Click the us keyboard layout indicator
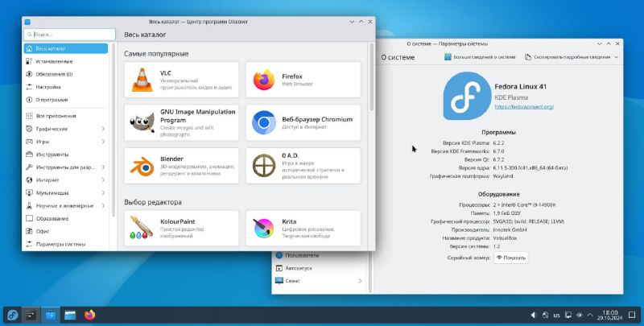The height and width of the screenshot is (326, 644). coord(556,316)
